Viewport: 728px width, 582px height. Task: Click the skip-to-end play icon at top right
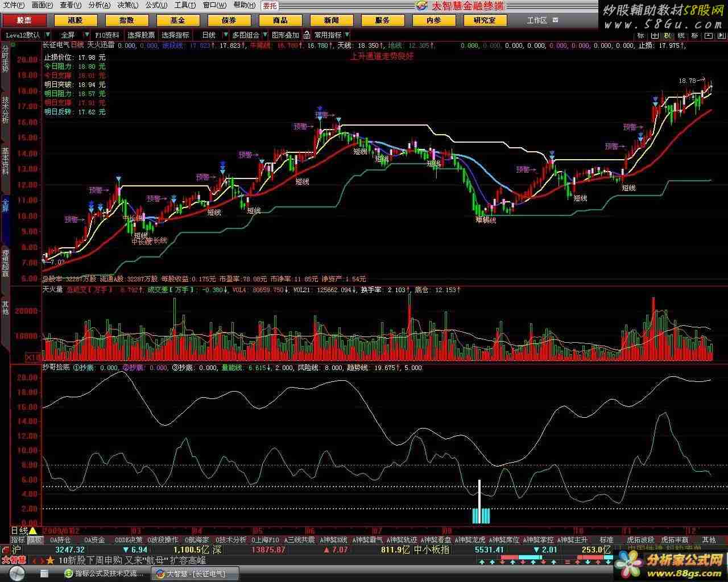722,35
